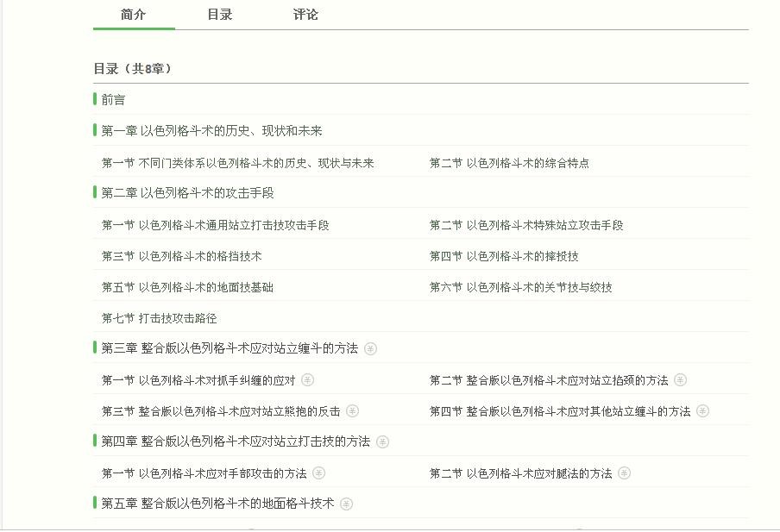Image resolution: width=780 pixels, height=532 pixels.
Task: Open 第七节 打击技攻击路径
Action: [159, 318]
